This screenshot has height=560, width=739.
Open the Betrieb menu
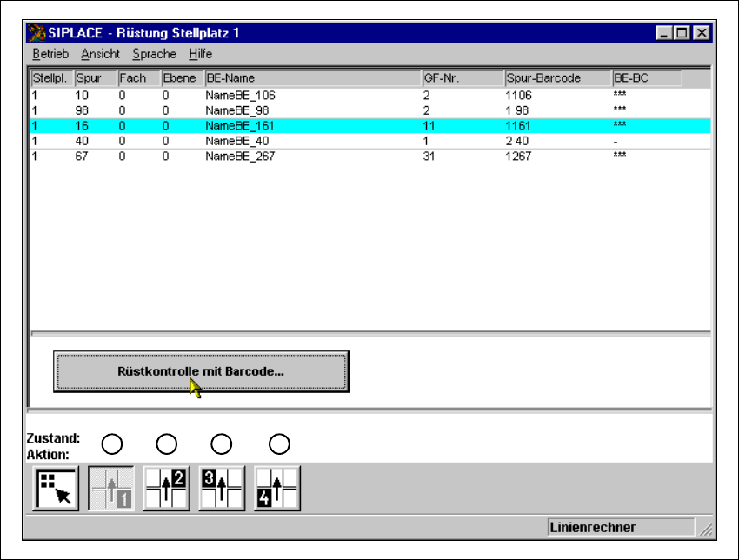coord(50,54)
